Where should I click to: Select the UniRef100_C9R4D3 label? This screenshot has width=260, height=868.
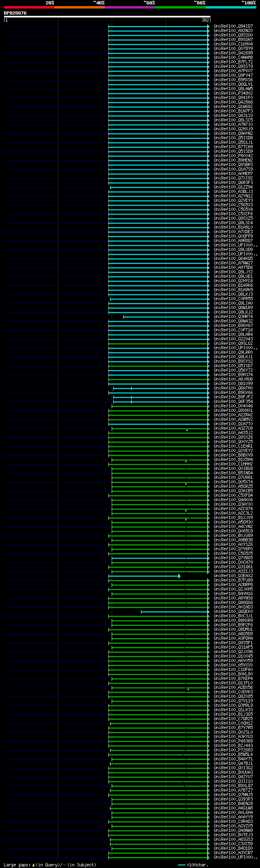(233, 821)
